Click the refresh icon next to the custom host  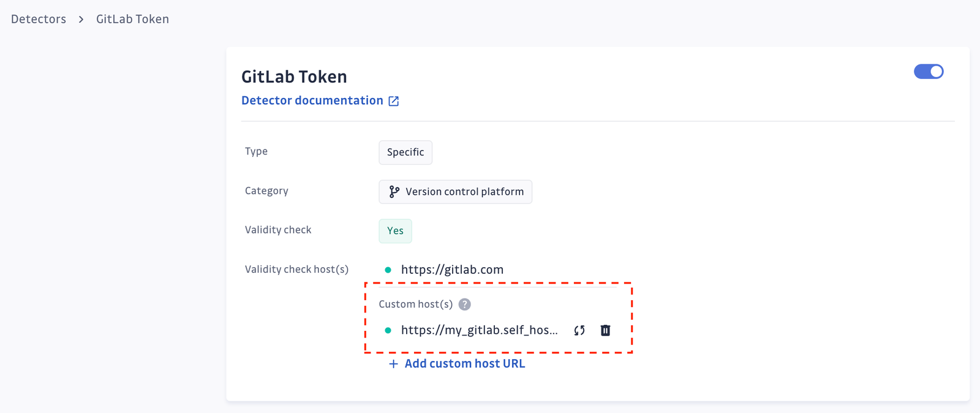[x=578, y=330]
